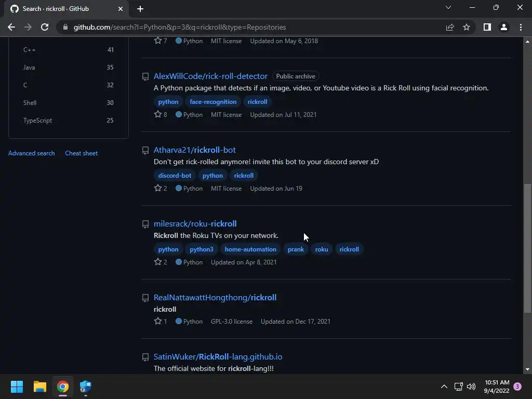Click the Public archive badge
The height and width of the screenshot is (399, 532).
tap(296, 76)
